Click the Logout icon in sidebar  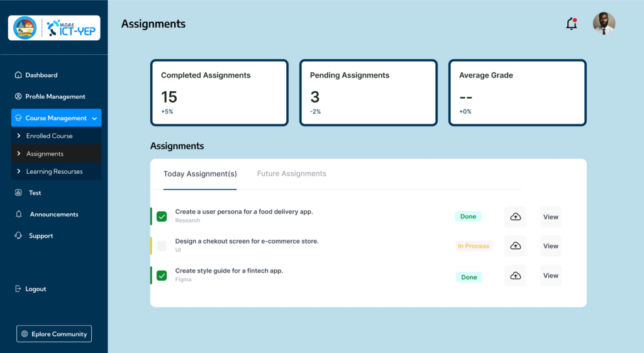click(x=18, y=289)
